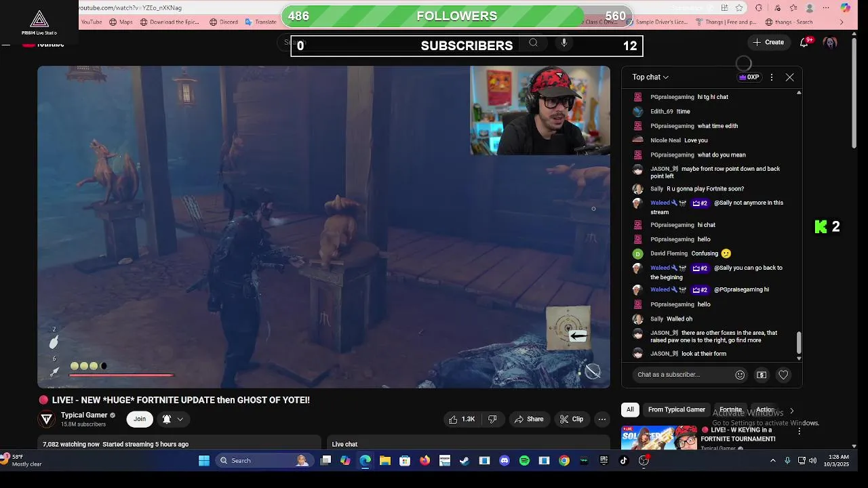Viewport: 868px width, 488px height.
Task: Open the Maps bookmark
Action: (x=121, y=22)
